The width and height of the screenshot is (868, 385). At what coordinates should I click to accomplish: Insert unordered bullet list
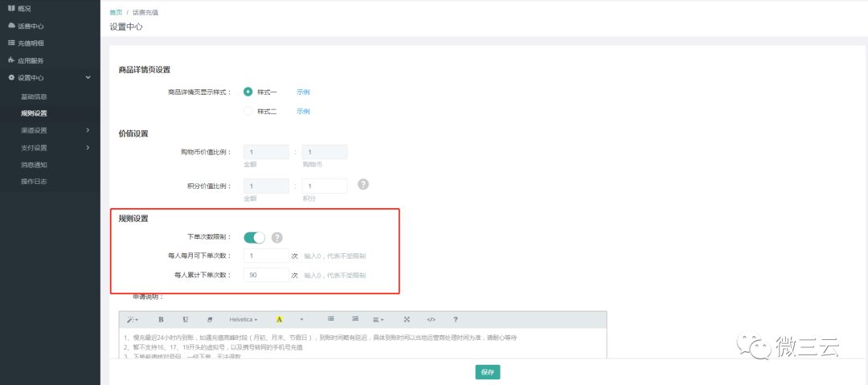(330, 319)
